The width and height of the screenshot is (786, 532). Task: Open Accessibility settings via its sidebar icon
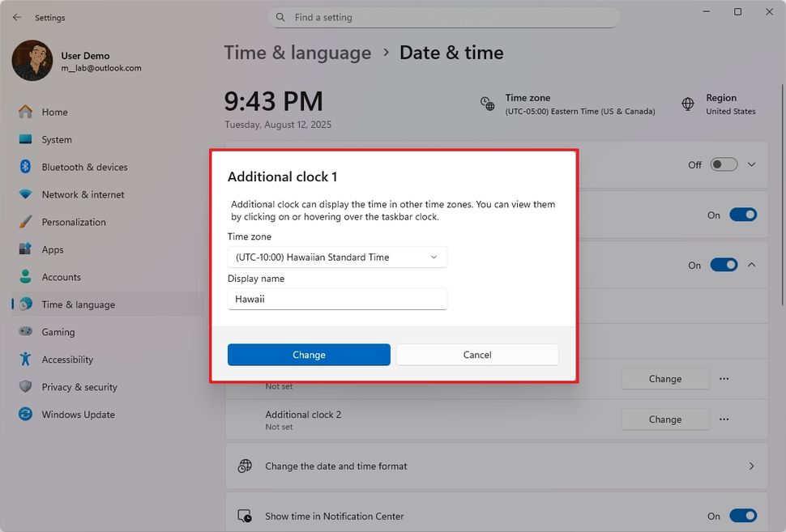[26, 360]
